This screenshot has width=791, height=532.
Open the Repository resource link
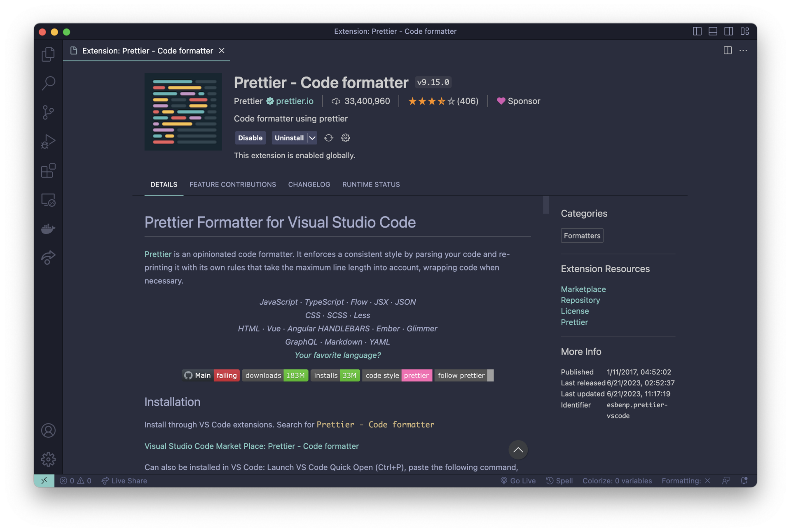580,300
